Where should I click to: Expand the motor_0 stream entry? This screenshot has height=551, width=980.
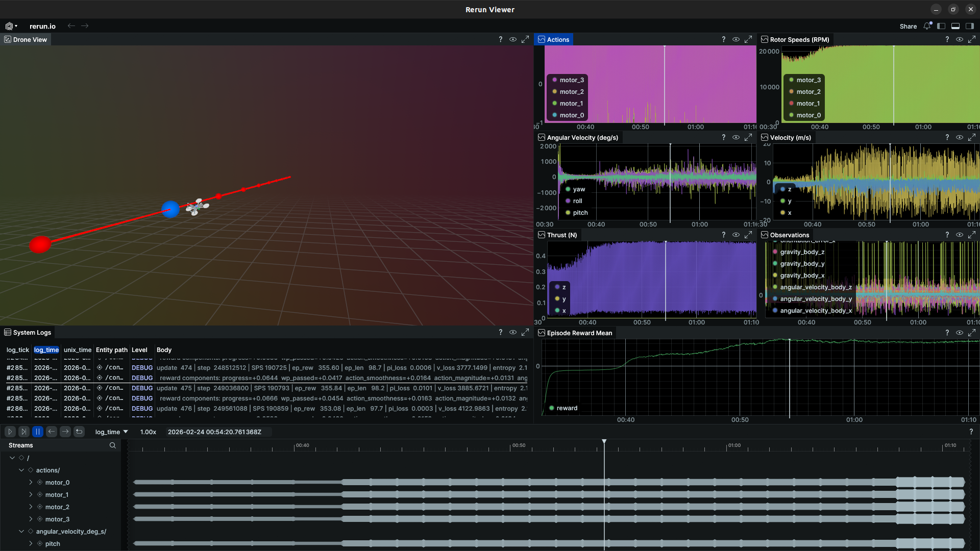(31, 482)
